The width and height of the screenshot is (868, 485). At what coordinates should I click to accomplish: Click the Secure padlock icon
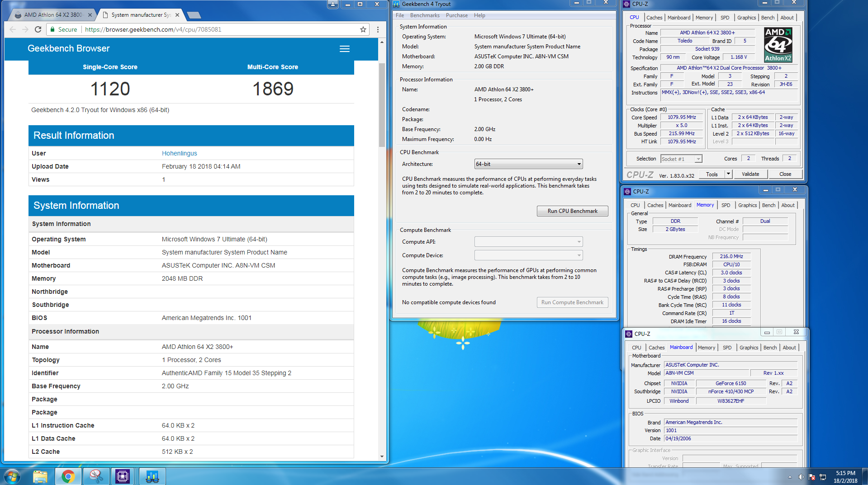click(x=53, y=29)
